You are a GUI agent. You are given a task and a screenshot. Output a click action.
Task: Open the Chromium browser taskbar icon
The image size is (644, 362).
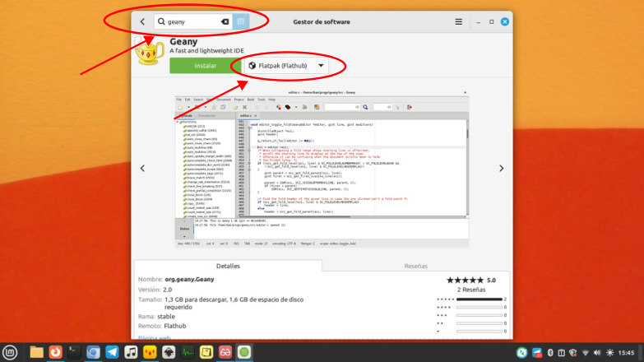[x=93, y=352]
